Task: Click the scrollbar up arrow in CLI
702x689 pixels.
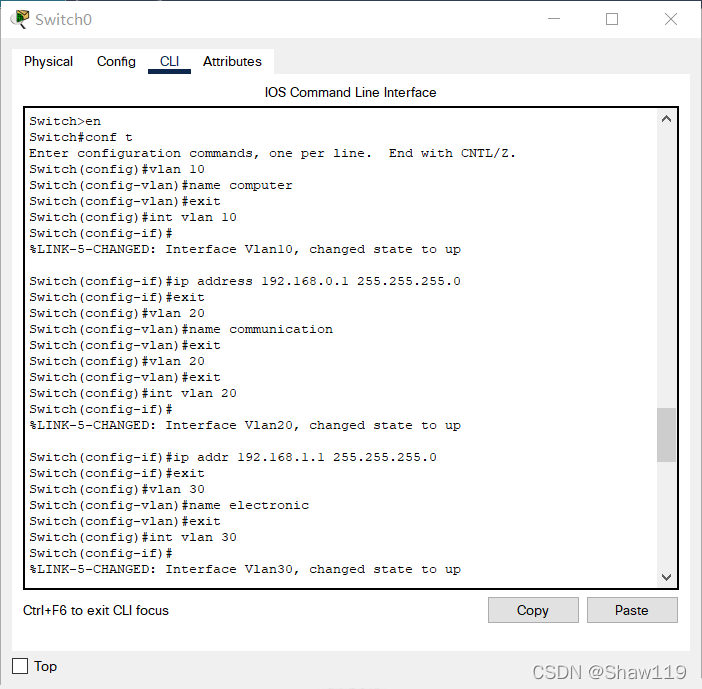Action: [666, 119]
